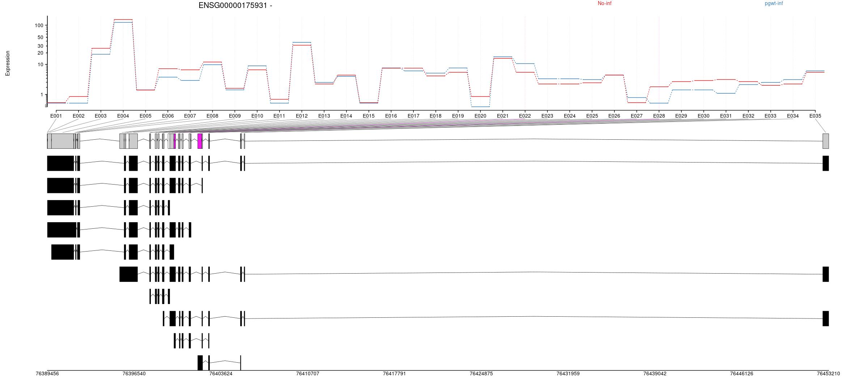
Task: Click the E018 exon label
Action: point(435,116)
